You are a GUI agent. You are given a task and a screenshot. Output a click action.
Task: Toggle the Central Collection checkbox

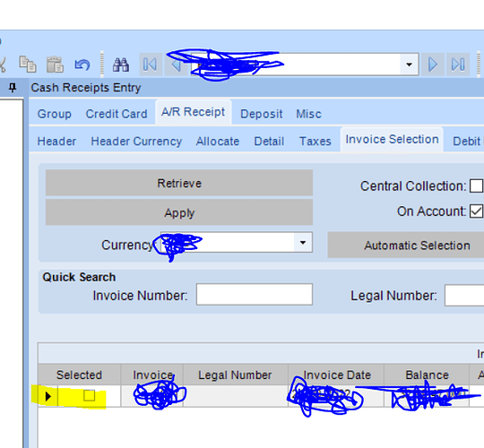[476, 185]
